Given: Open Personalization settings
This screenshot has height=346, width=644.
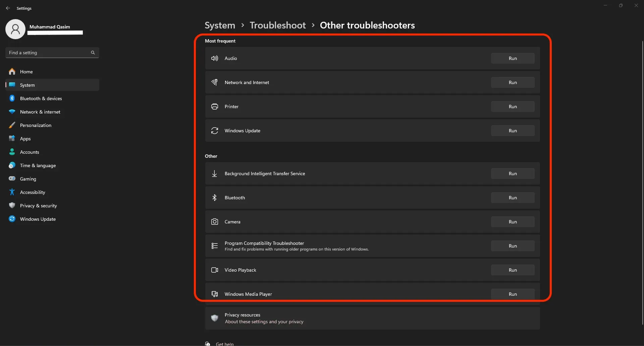Looking at the screenshot, I should pos(52,125).
